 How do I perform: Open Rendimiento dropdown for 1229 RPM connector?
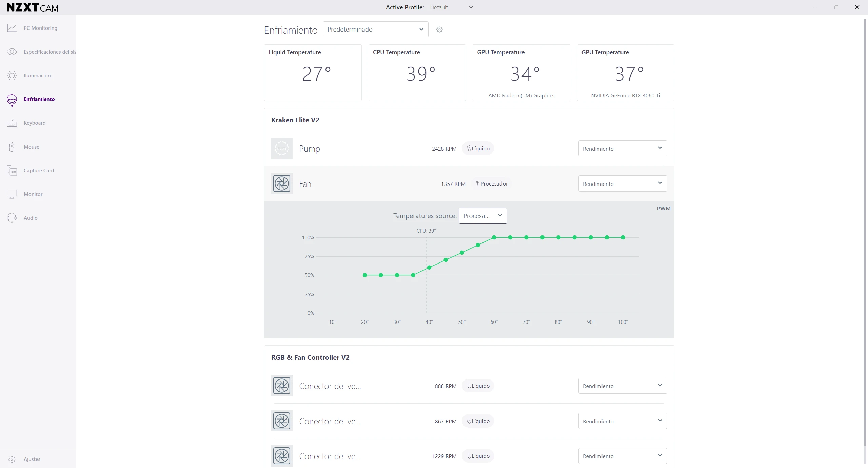coord(623,456)
